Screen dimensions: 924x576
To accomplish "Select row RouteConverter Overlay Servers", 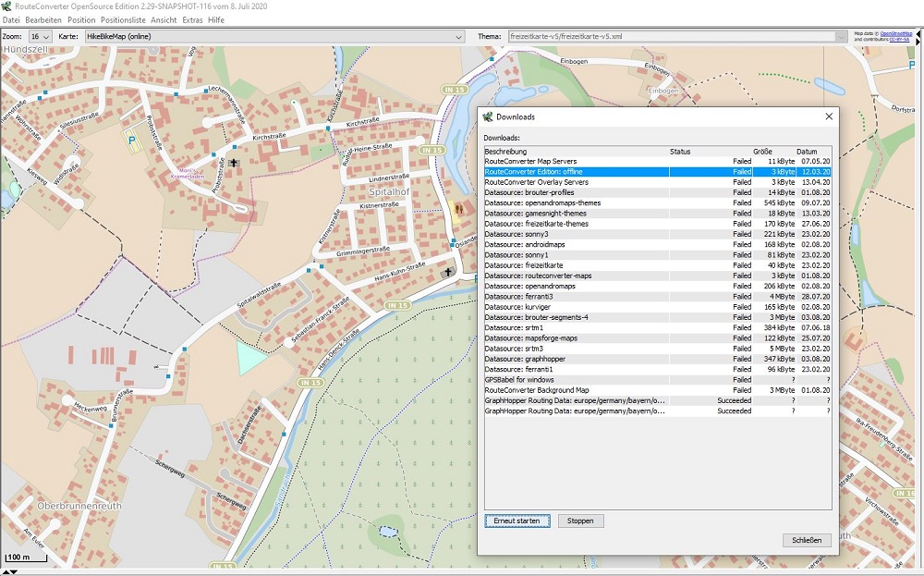I will pyautogui.click(x=658, y=182).
